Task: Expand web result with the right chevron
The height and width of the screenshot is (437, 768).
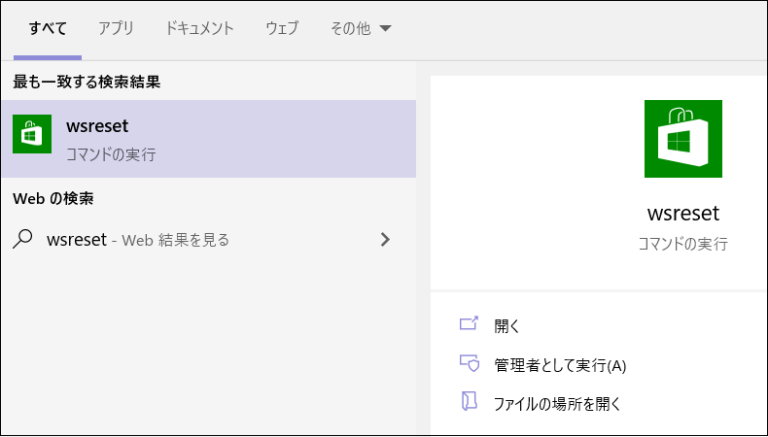Action: click(385, 240)
